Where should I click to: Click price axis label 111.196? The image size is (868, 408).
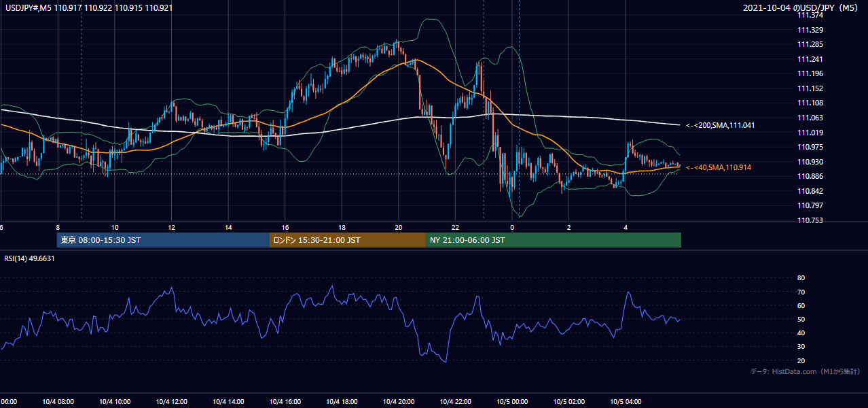click(x=810, y=74)
